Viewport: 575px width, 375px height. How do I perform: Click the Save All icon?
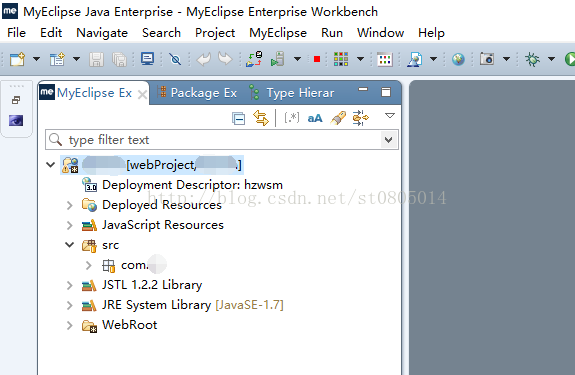click(x=119, y=59)
